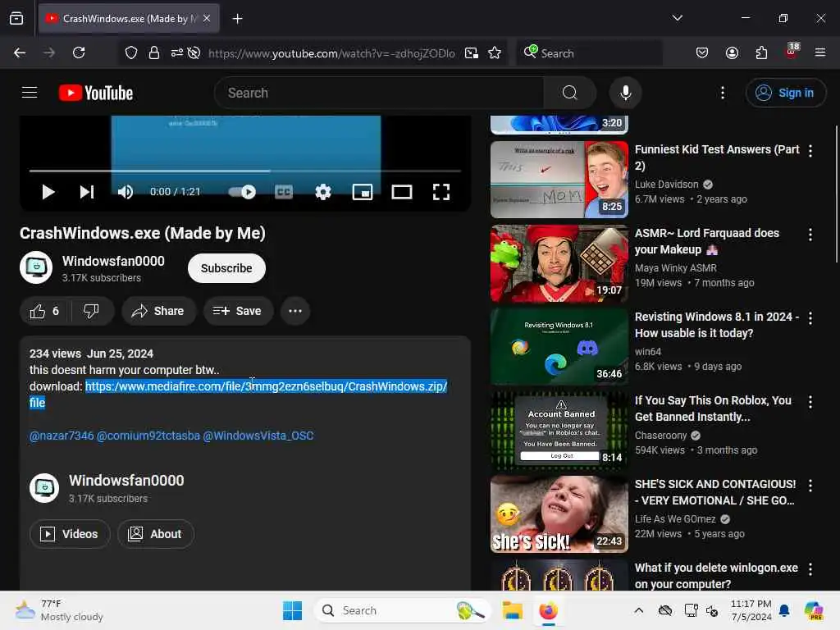This screenshot has height=630, width=840.
Task: Open File Explorer from taskbar
Action: click(512, 610)
